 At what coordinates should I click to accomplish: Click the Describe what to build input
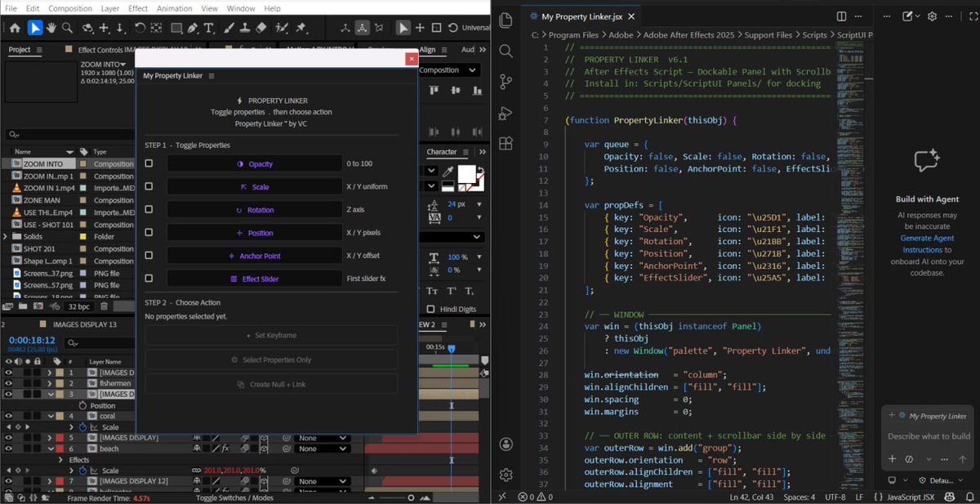pos(929,436)
